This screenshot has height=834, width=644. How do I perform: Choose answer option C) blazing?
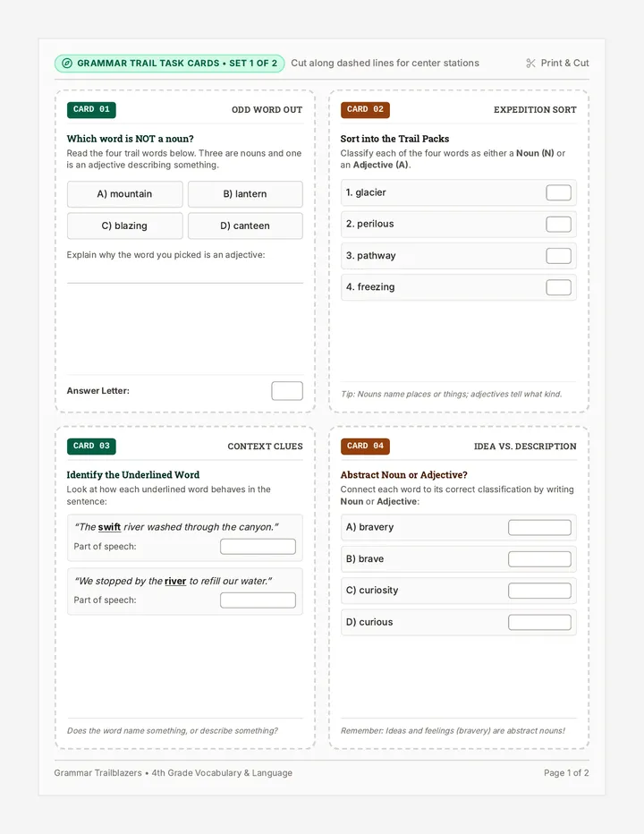pyautogui.click(x=125, y=226)
